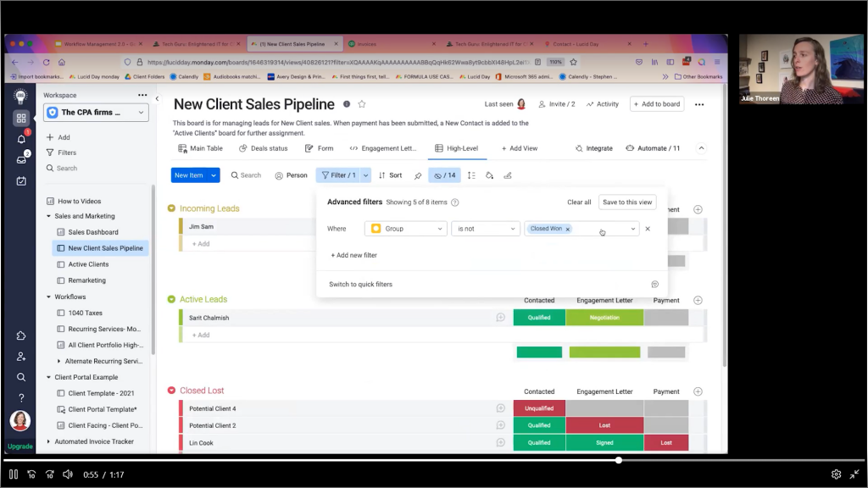
Task: Show filter help question-mark icon
Action: [x=455, y=202]
